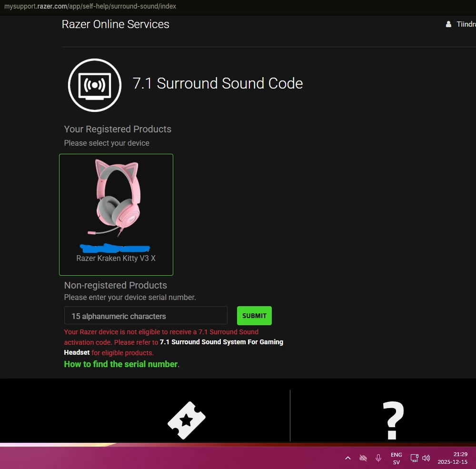Open the question mark help icon
This screenshot has width=476, height=469.
tap(393, 420)
